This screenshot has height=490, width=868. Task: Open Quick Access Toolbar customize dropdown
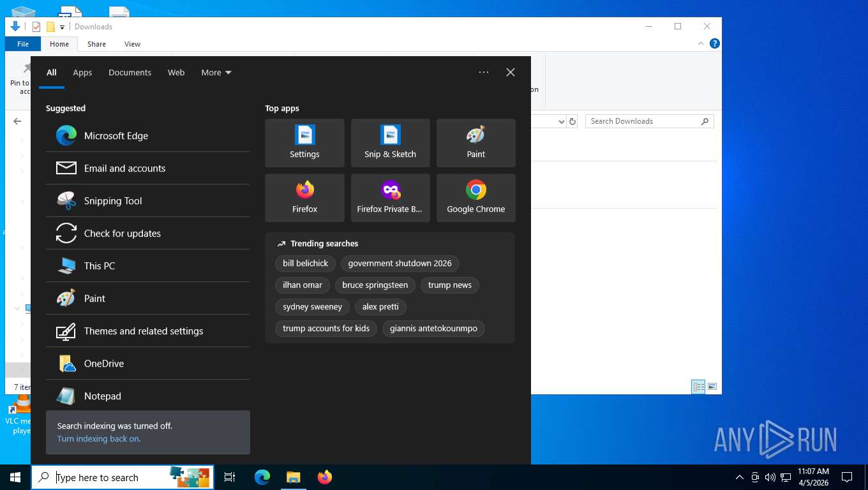(x=62, y=27)
